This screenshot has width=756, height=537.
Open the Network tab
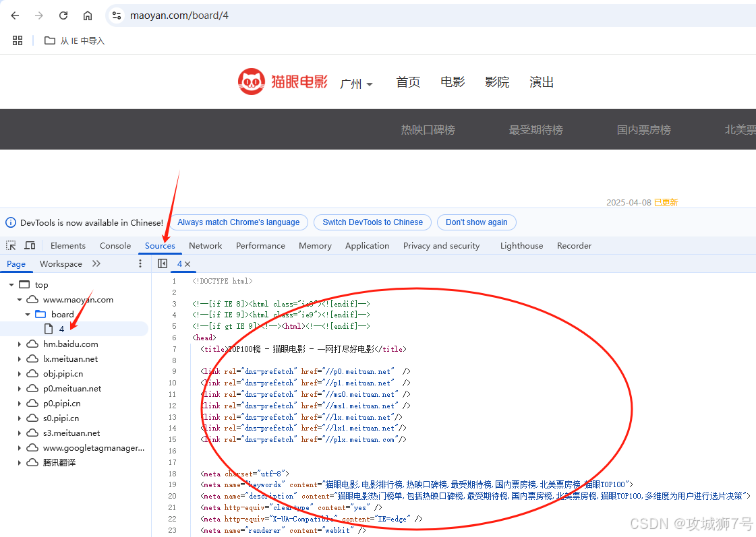206,246
